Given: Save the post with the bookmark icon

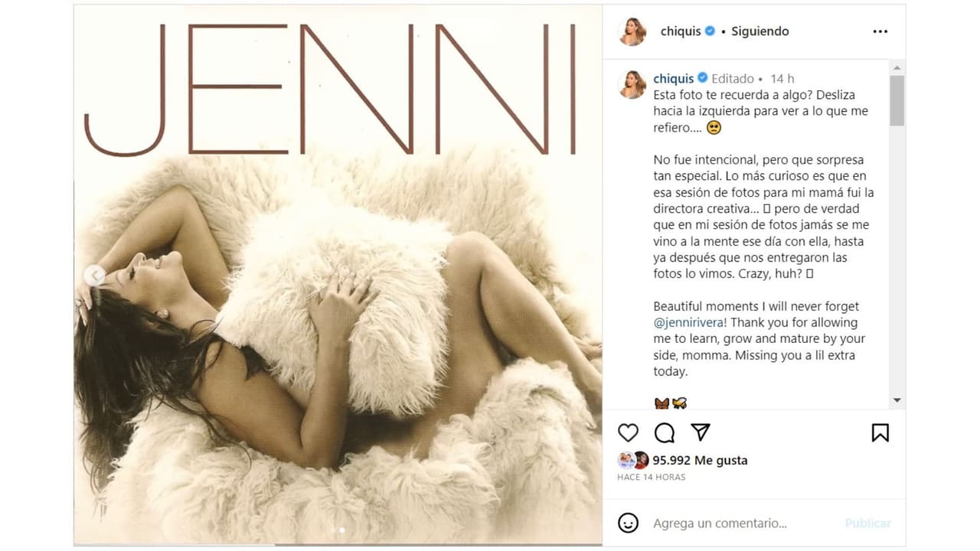Looking at the screenshot, I should [880, 432].
